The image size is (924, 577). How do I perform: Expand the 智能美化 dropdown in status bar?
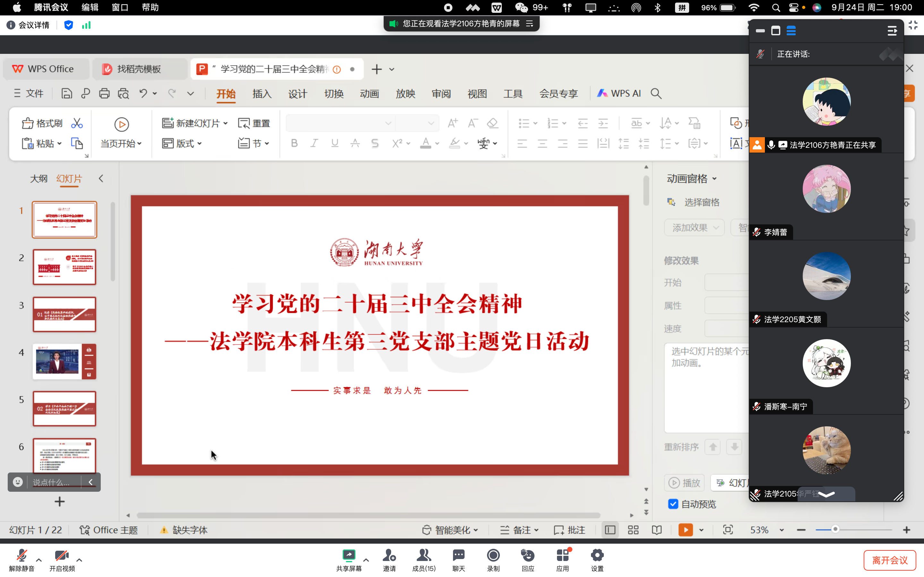point(476,530)
